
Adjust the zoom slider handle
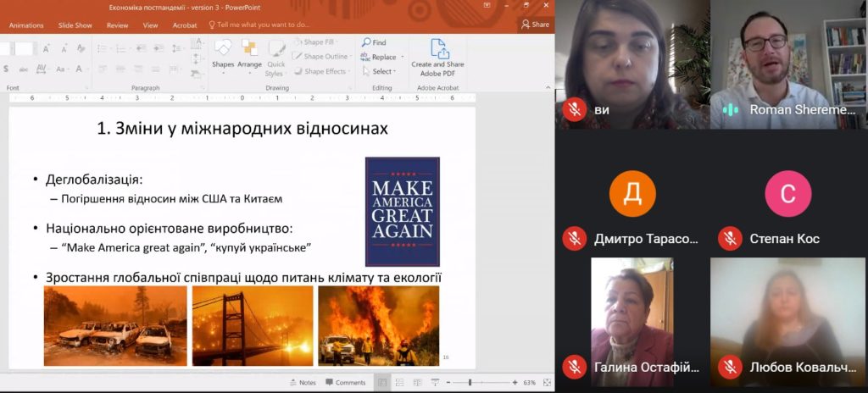[470, 383]
